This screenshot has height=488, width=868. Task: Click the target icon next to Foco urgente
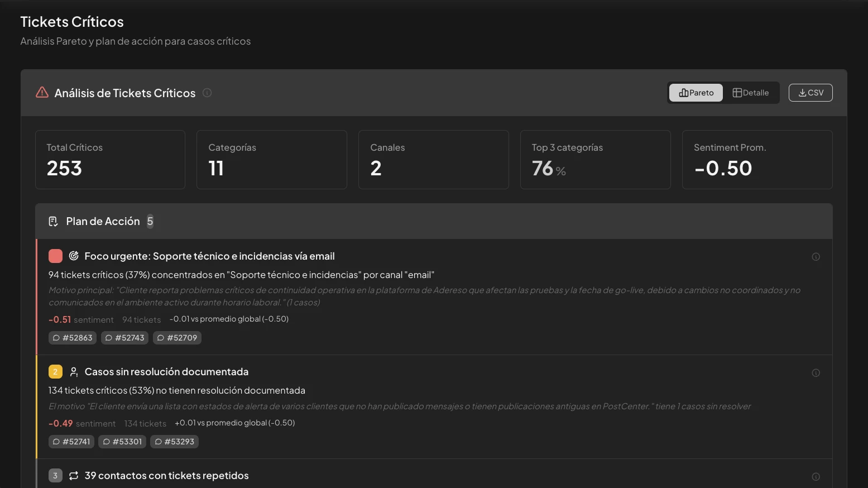pos(74,256)
